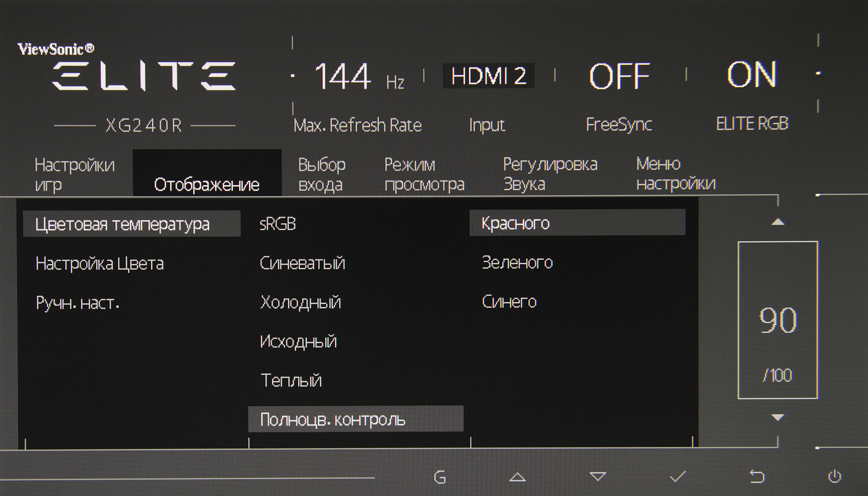Open the Выбор входа tab
This screenshot has width=868, height=496.
point(321,175)
